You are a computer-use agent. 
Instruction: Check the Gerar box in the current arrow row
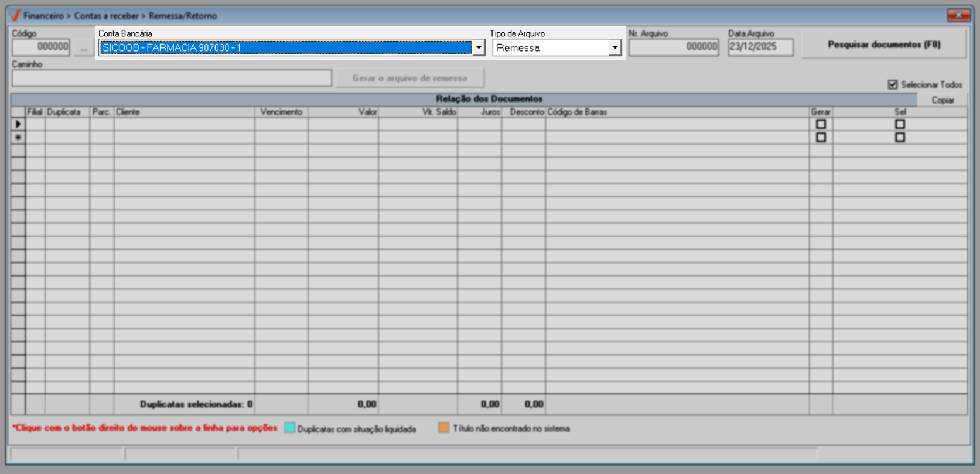[821, 124]
